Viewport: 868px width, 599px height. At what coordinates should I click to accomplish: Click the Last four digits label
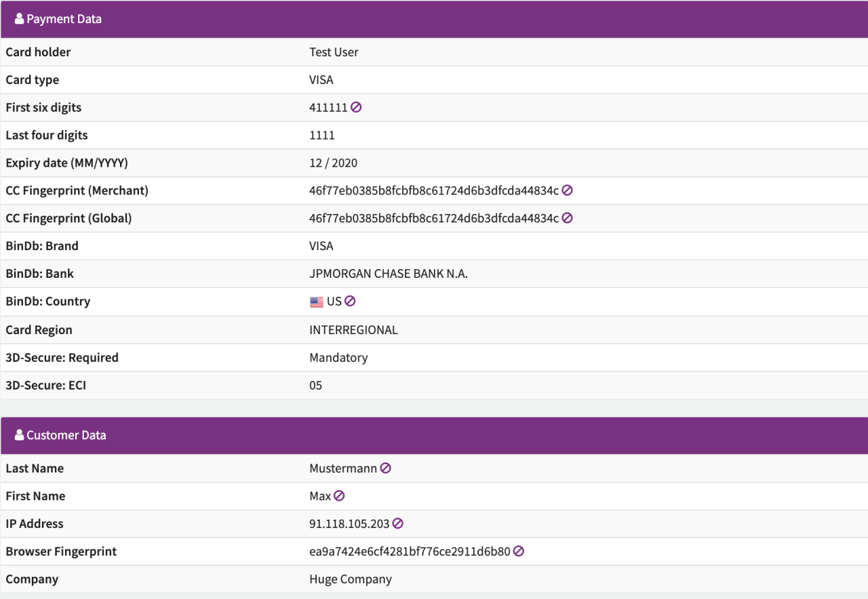coord(47,136)
